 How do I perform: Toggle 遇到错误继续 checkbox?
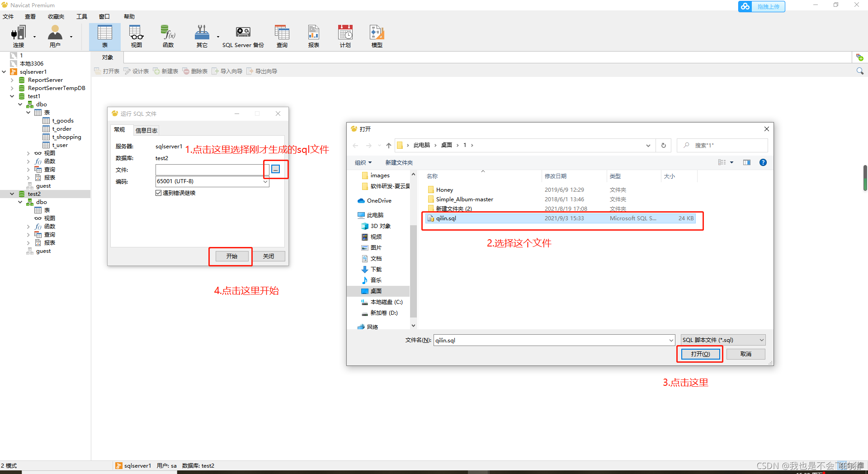159,193
